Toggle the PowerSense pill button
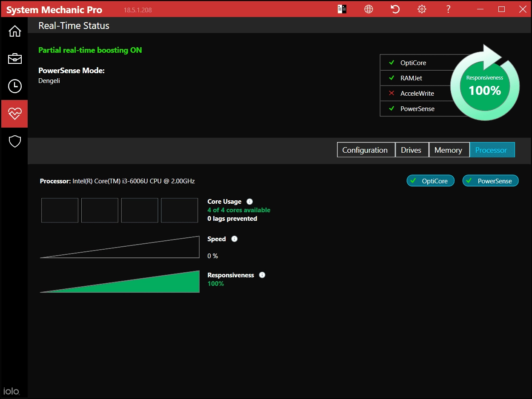 [490, 181]
